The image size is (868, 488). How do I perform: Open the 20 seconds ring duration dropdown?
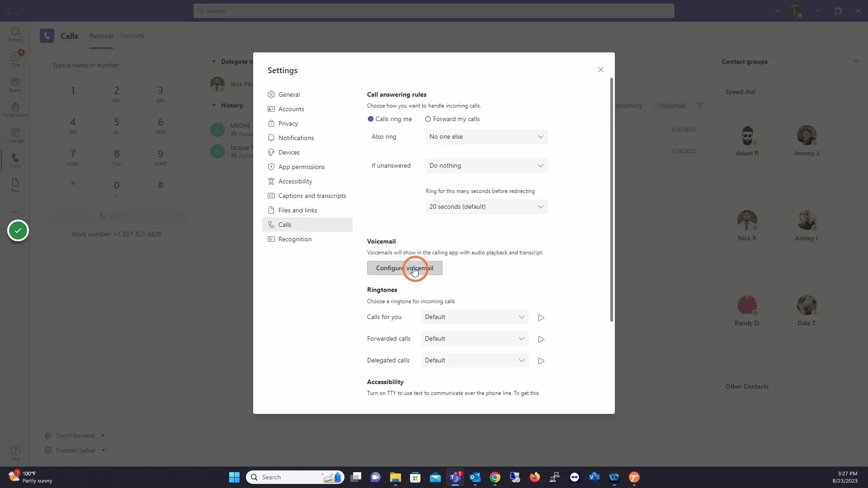pos(486,207)
